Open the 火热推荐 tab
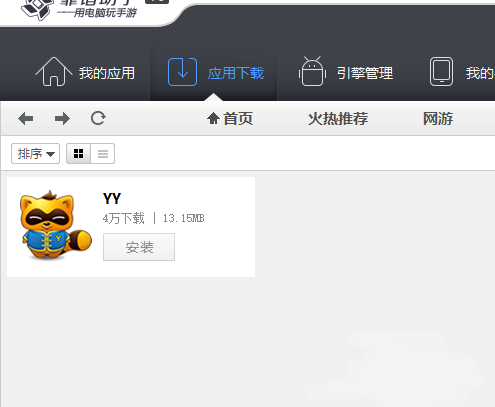The image size is (495, 407). 338,119
